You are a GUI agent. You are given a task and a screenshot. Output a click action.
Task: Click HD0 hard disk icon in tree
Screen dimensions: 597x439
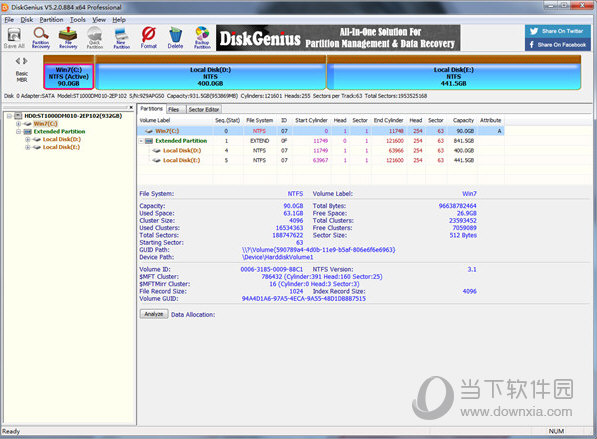tap(18, 116)
